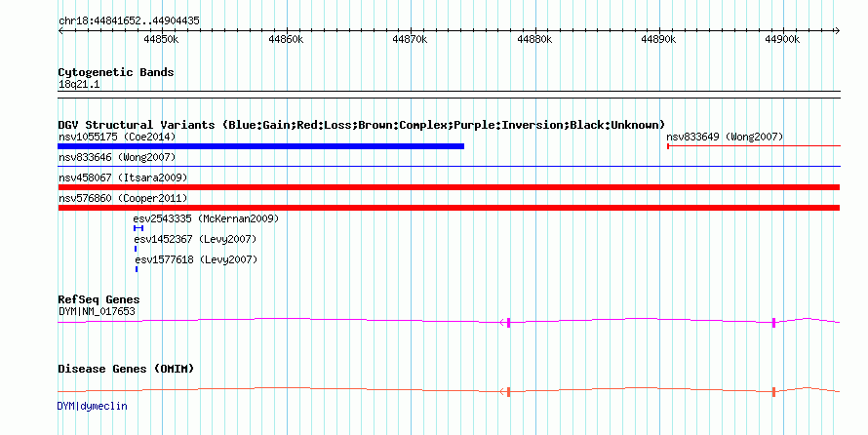This screenshot has height=435, width=868.
Task: Open the DYM|dymeclin disease gene link
Action: 93,406
